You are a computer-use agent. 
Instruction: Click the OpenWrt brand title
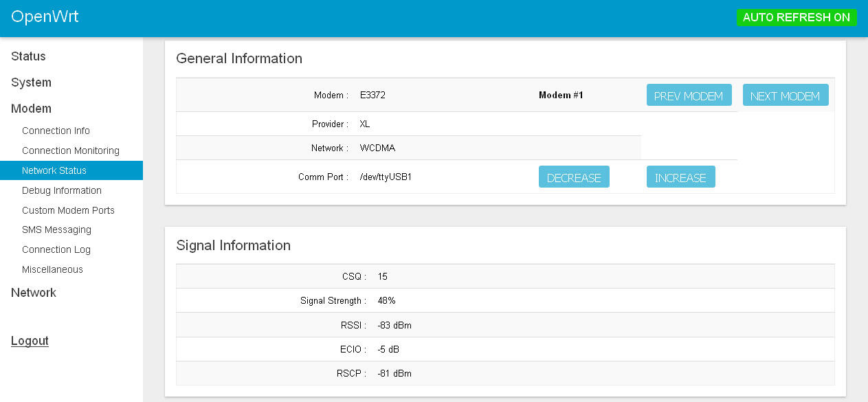point(45,17)
